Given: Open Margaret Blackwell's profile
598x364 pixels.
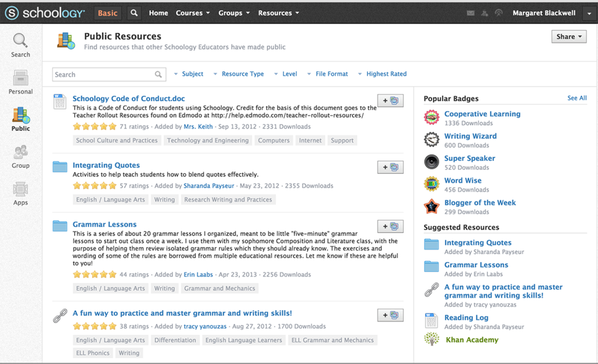Looking at the screenshot, I should [x=544, y=13].
